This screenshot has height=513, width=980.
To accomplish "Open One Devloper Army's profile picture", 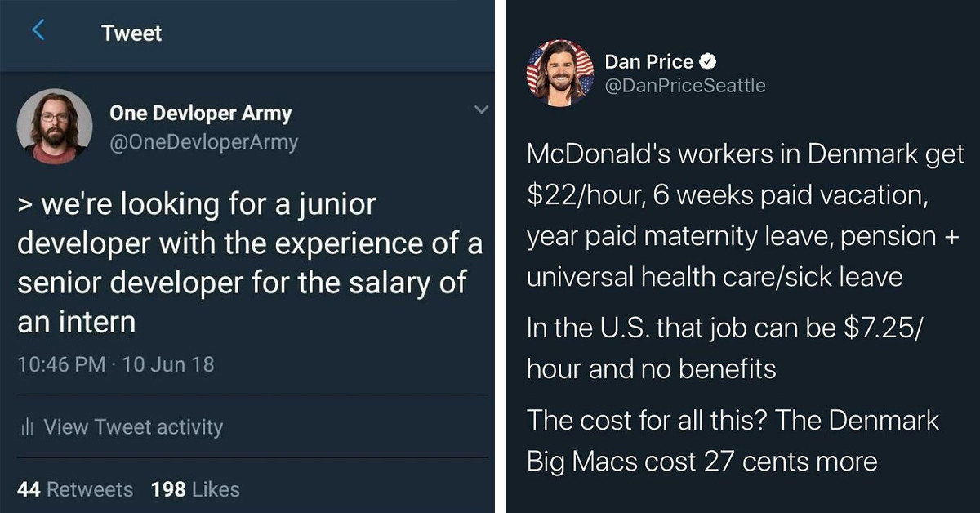I will point(55,127).
